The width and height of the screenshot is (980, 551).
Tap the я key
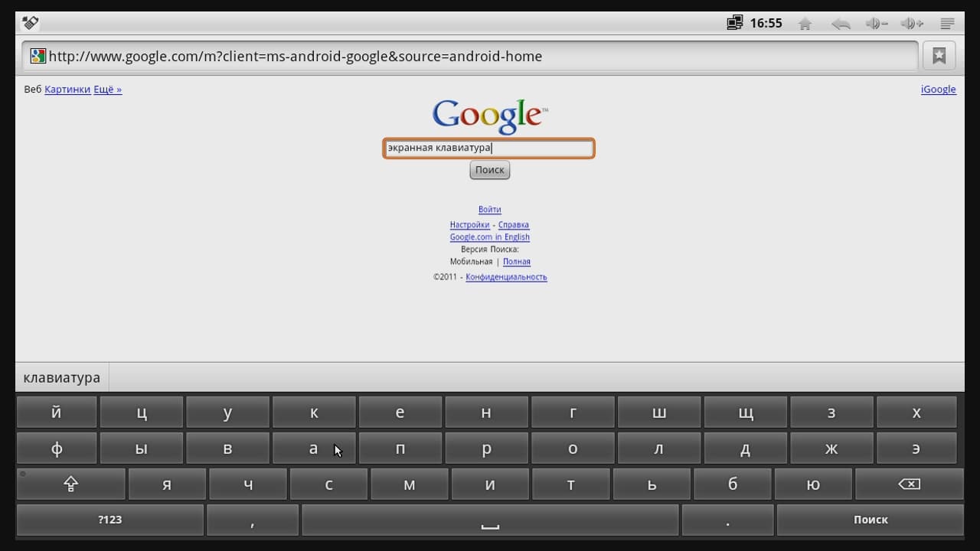pos(167,484)
